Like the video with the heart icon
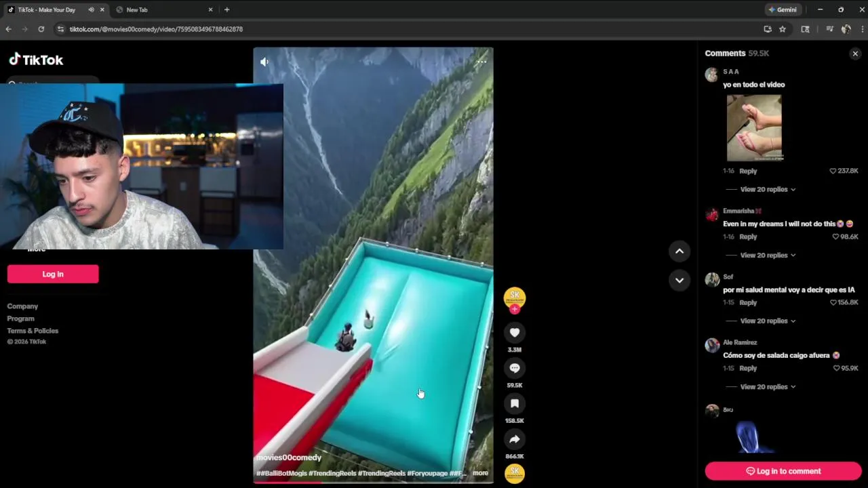 point(515,333)
